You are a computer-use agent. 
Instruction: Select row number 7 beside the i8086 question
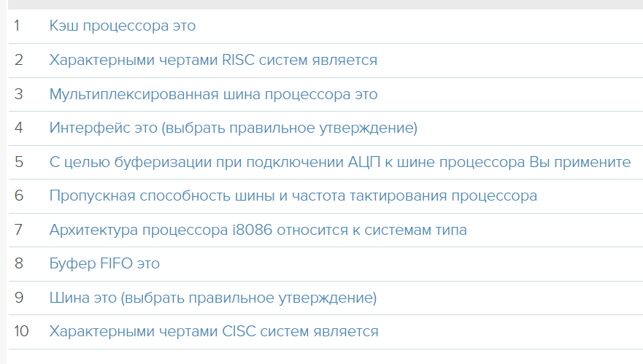pyautogui.click(x=18, y=230)
